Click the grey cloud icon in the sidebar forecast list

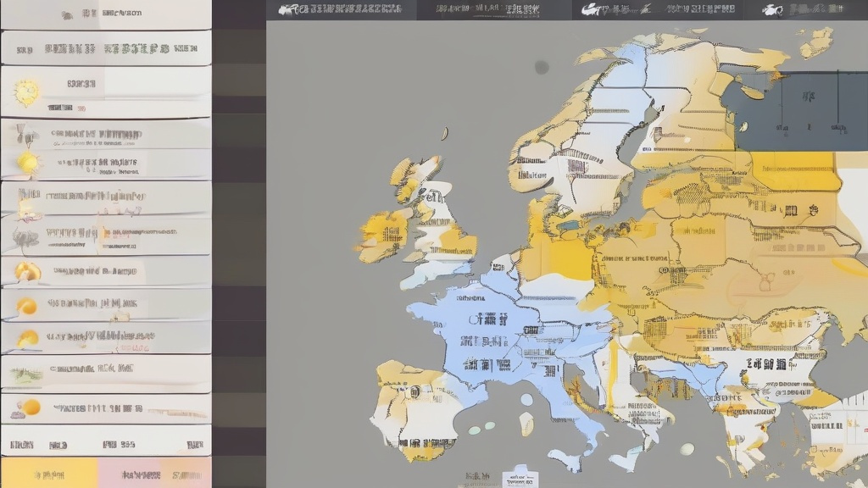pyautogui.click(x=26, y=238)
